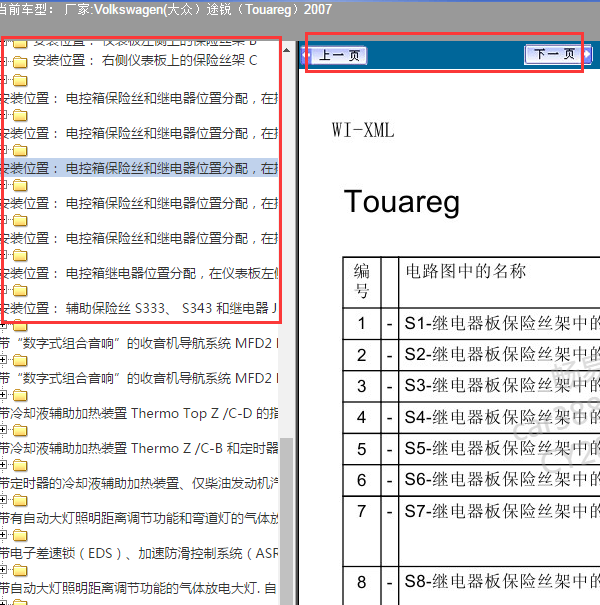This screenshot has height=605, width=600.
Task: Expand the 带自动大灯…气体放电大灯 node
Action: (3, 571)
